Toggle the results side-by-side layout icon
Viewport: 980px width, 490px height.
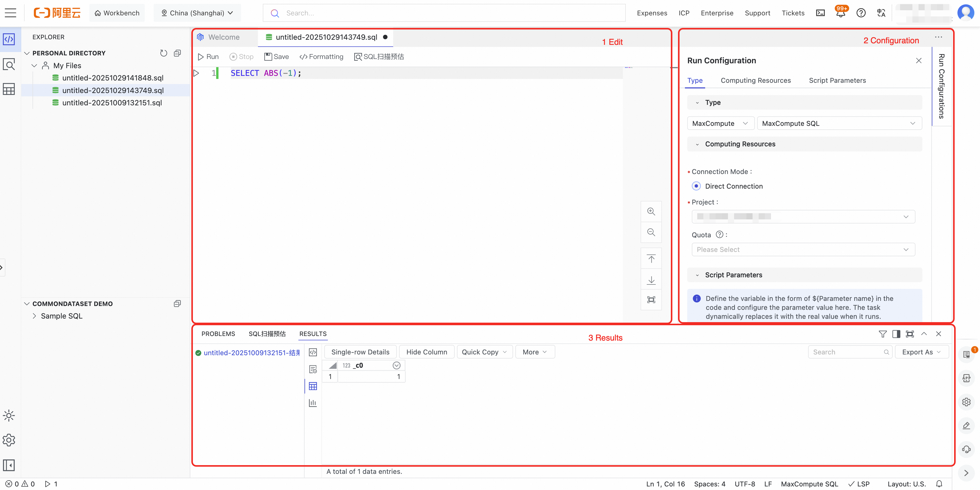tap(896, 334)
